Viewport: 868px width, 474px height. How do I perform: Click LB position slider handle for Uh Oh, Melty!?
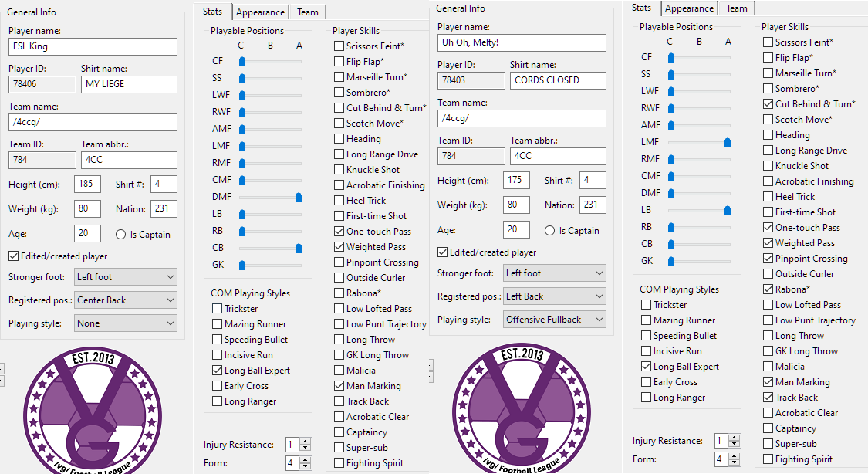coord(728,211)
